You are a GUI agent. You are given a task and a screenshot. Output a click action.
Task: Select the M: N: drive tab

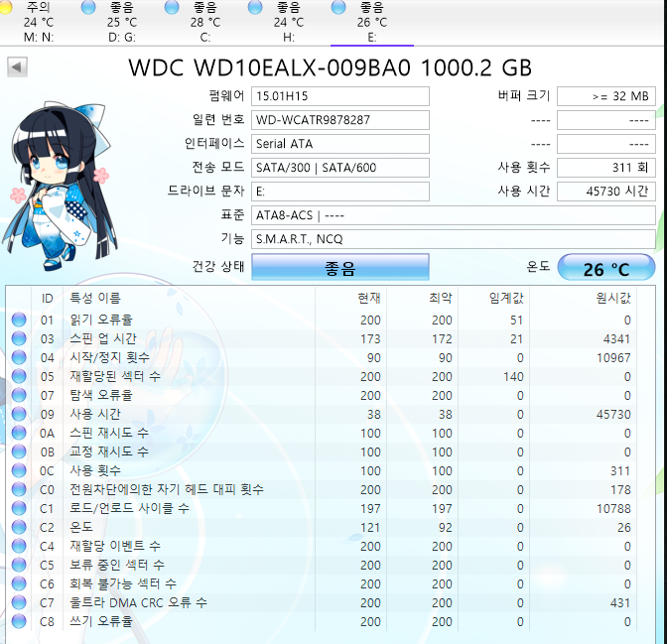point(39,23)
